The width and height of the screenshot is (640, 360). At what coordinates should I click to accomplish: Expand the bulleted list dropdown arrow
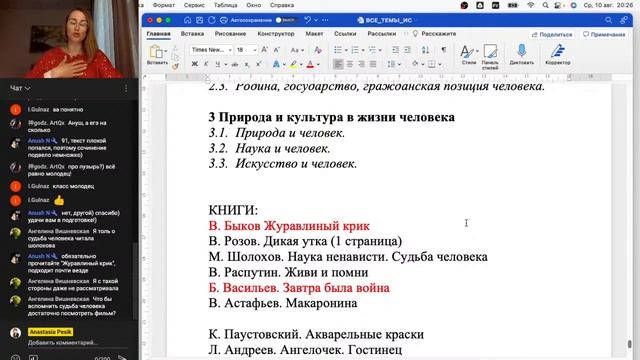pos(346,50)
